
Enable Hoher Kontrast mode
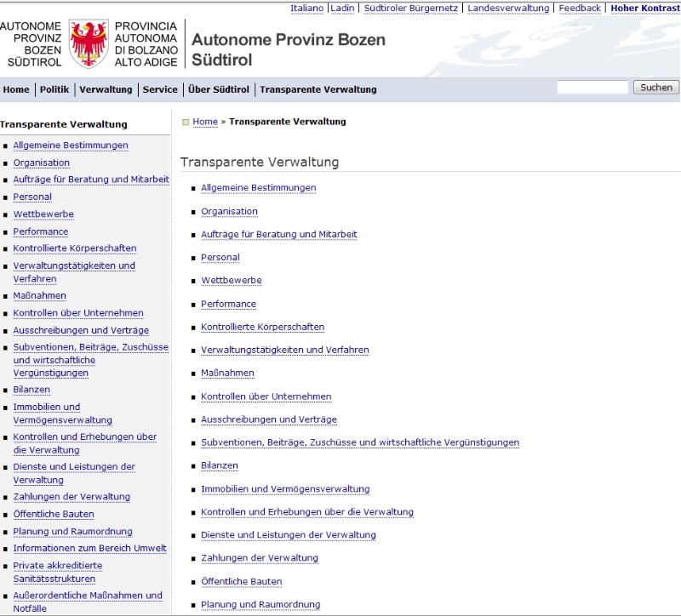(x=645, y=9)
